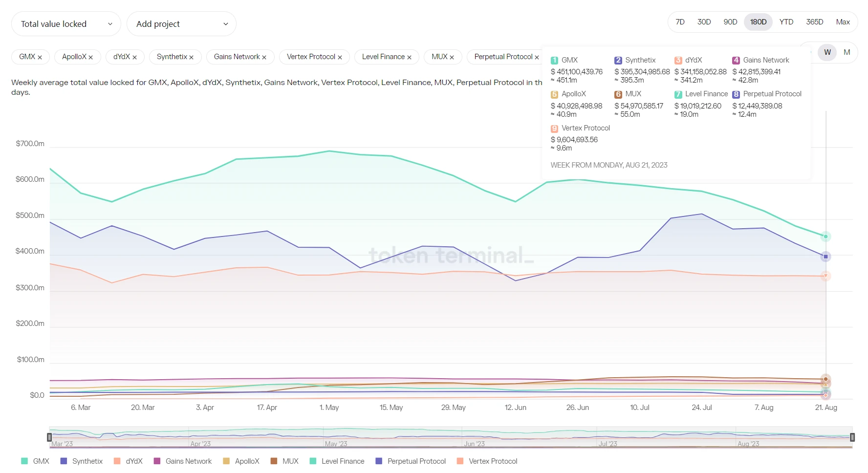Image resolution: width=868 pixels, height=473 pixels.
Task: Remove the dYdX project chip
Action: coord(134,57)
